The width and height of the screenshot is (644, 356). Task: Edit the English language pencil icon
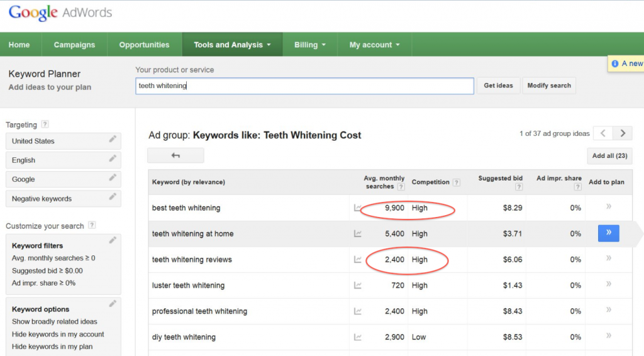pyautogui.click(x=113, y=159)
